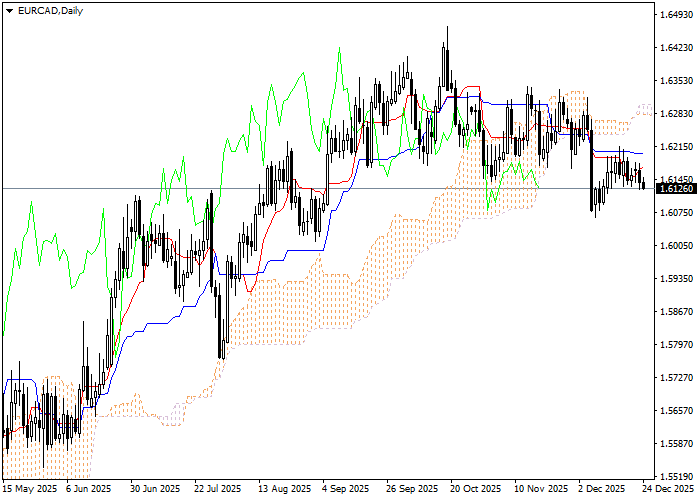Image resolution: width=700 pixels, height=500 pixels.
Task: Click the 1.57970 price scale label
Action: [676, 345]
